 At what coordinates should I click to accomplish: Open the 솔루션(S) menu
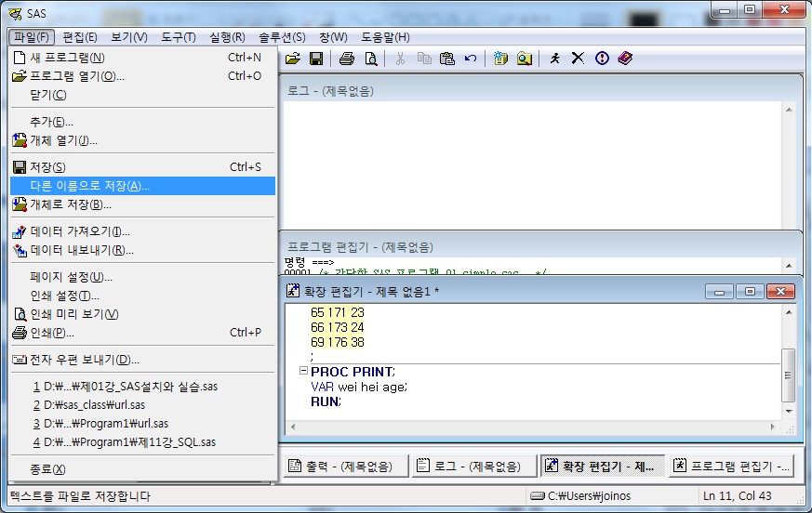282,37
